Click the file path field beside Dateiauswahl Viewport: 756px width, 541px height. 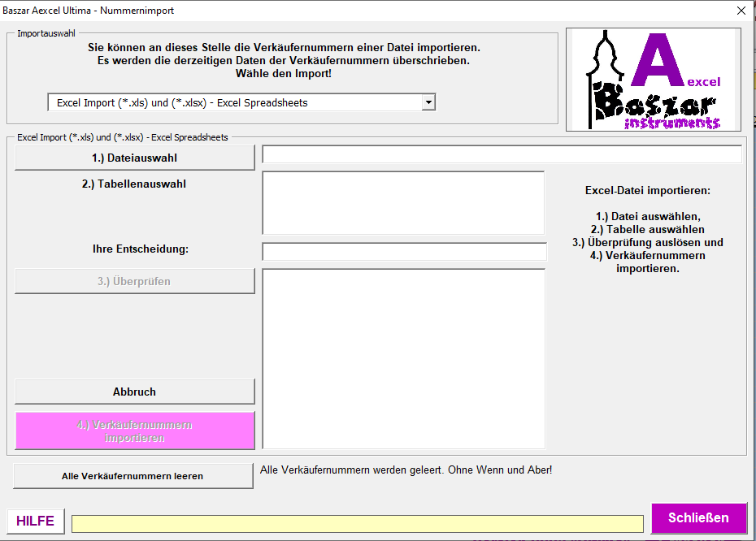[x=502, y=154]
